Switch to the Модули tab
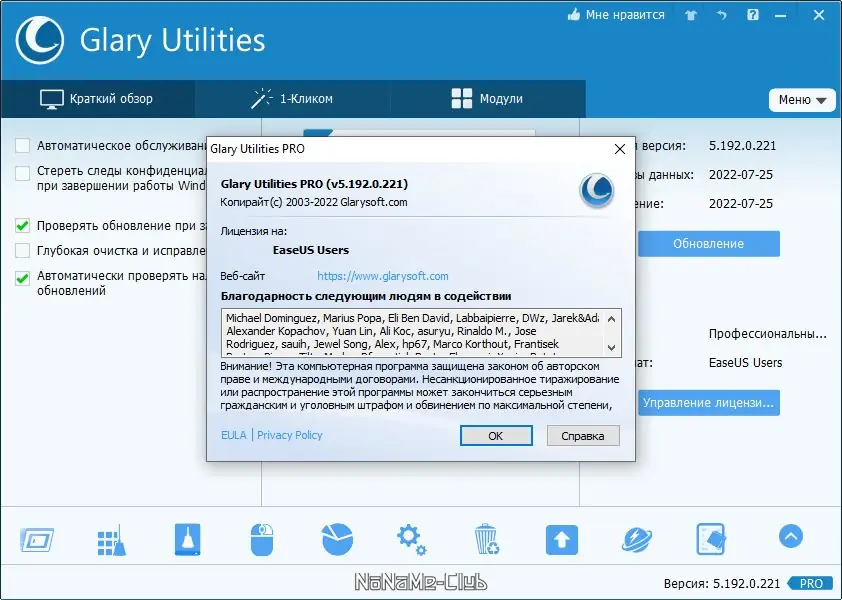 coord(489,98)
